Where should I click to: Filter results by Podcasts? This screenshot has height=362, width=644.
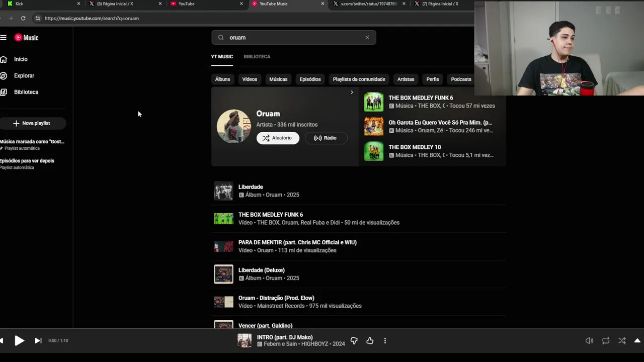pos(461,79)
